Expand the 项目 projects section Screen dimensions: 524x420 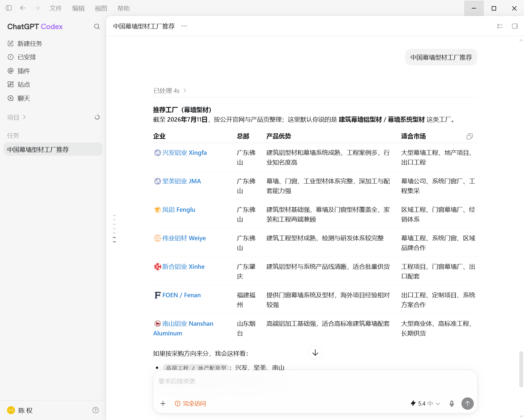click(x=17, y=117)
